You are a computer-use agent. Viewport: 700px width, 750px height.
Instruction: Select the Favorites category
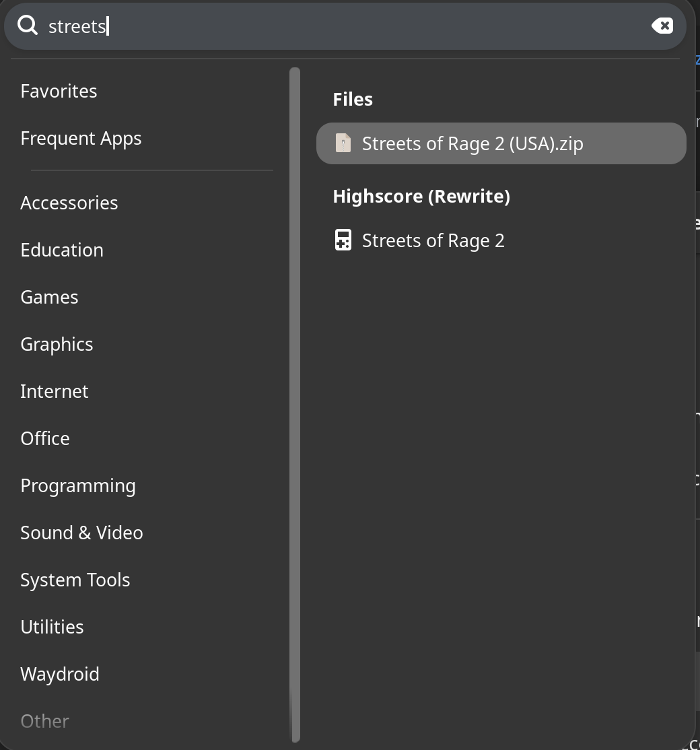click(x=59, y=91)
